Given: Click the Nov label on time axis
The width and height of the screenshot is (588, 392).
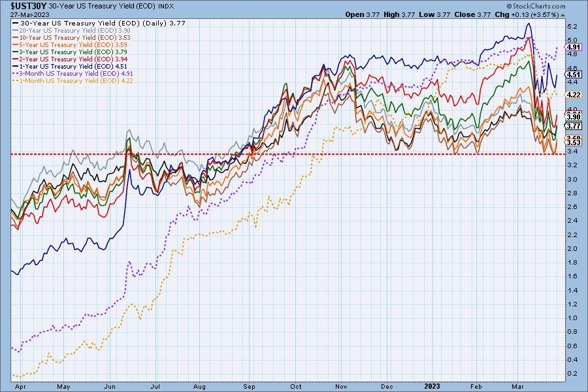Looking at the screenshot, I should pyautogui.click(x=341, y=386).
